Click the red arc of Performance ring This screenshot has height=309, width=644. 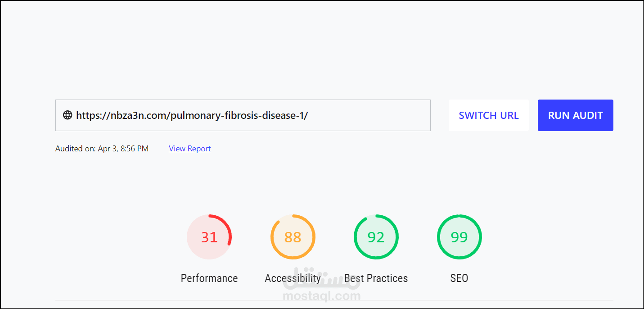coord(229,228)
